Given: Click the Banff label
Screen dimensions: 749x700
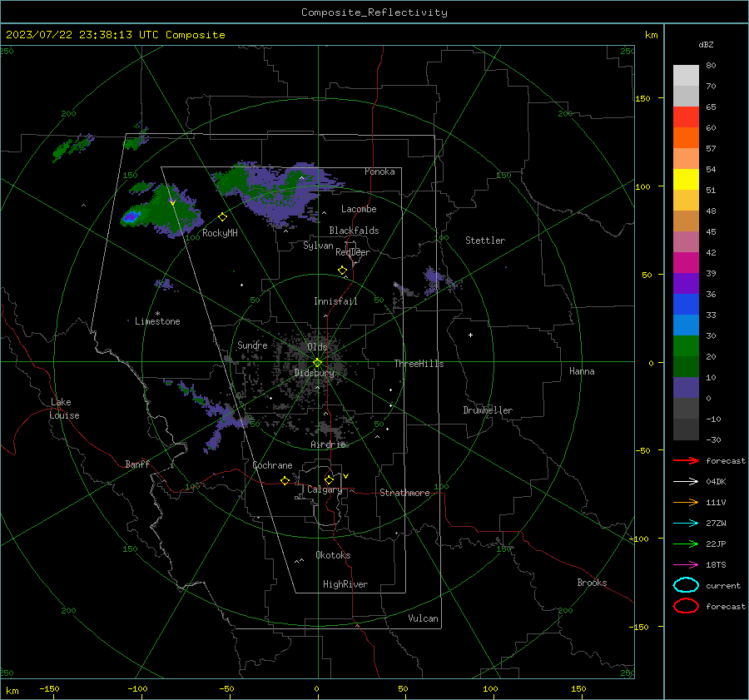Looking at the screenshot, I should (x=137, y=464).
